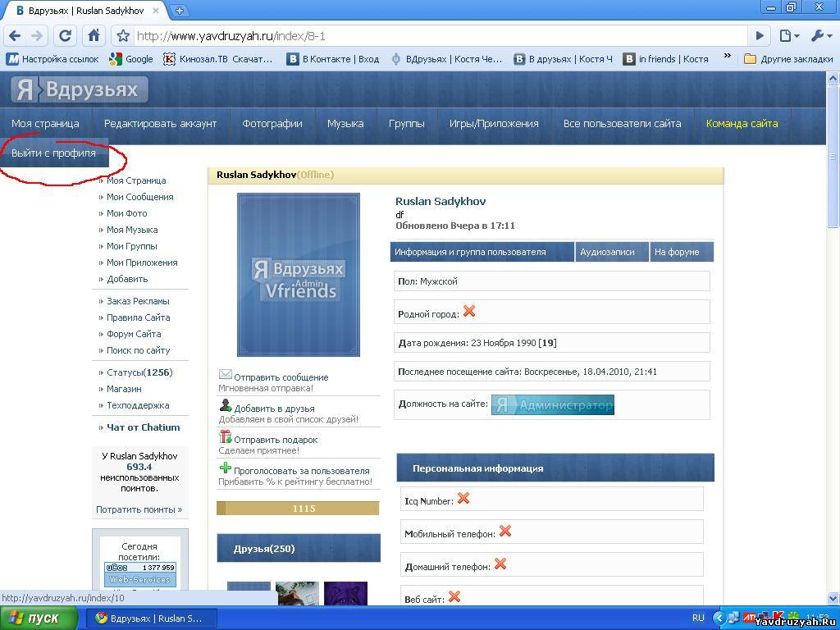
Task: Open the Музыка navigation tab
Action: [x=345, y=124]
